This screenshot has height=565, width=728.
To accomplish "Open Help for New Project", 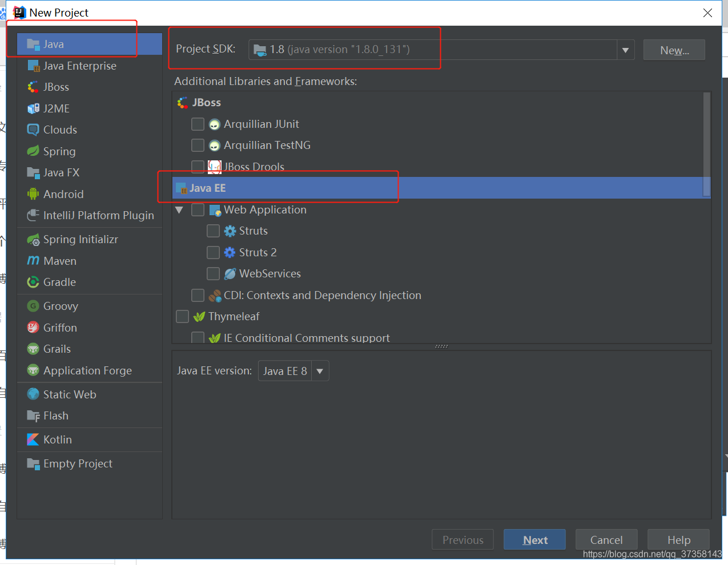I will coord(678,539).
